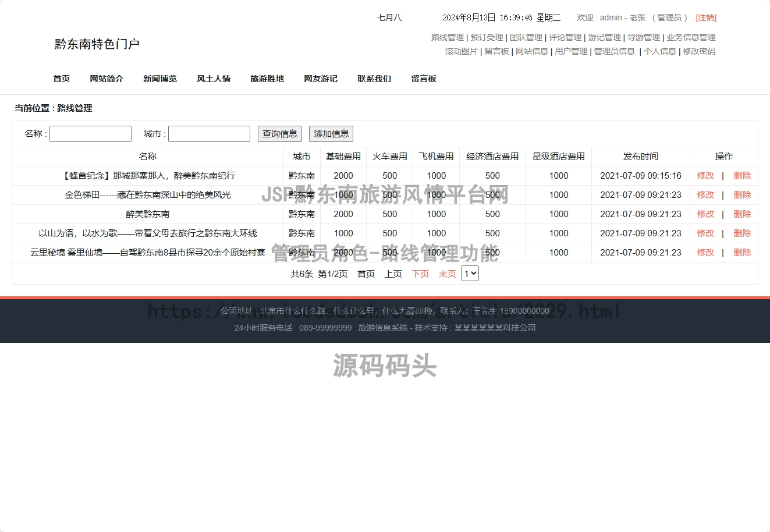
Task: Go to 用户管理 admin link
Action: point(571,51)
